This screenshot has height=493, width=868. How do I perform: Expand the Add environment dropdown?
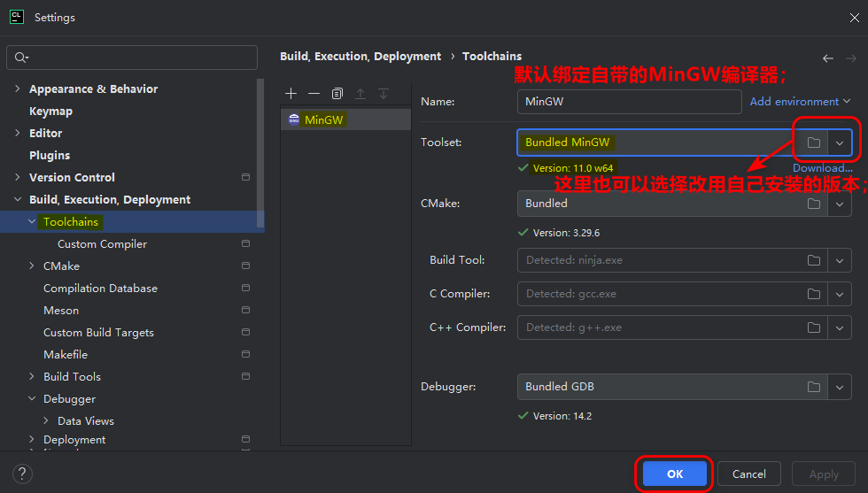click(x=794, y=102)
